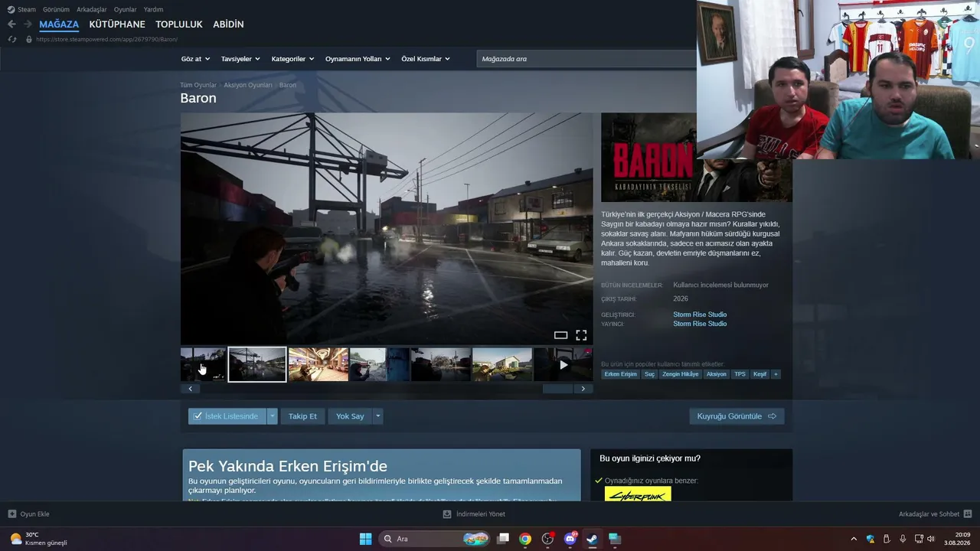Expand the Göz at dropdown menu

[195, 59]
